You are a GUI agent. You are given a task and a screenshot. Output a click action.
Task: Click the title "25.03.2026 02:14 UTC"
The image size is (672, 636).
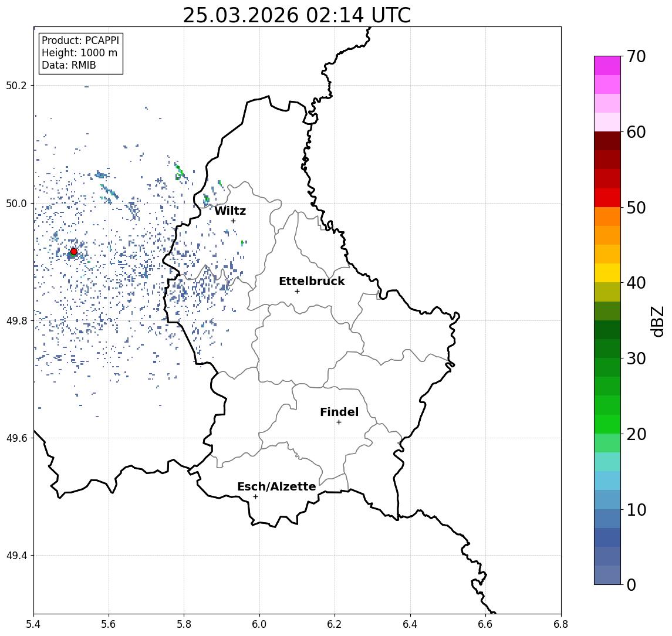(297, 15)
